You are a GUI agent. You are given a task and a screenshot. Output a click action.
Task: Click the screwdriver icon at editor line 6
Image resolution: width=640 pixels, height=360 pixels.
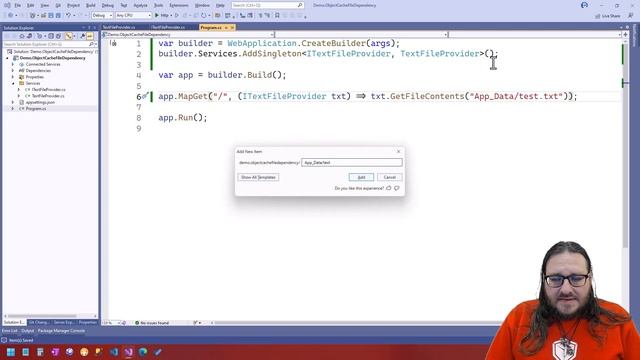tap(145, 96)
